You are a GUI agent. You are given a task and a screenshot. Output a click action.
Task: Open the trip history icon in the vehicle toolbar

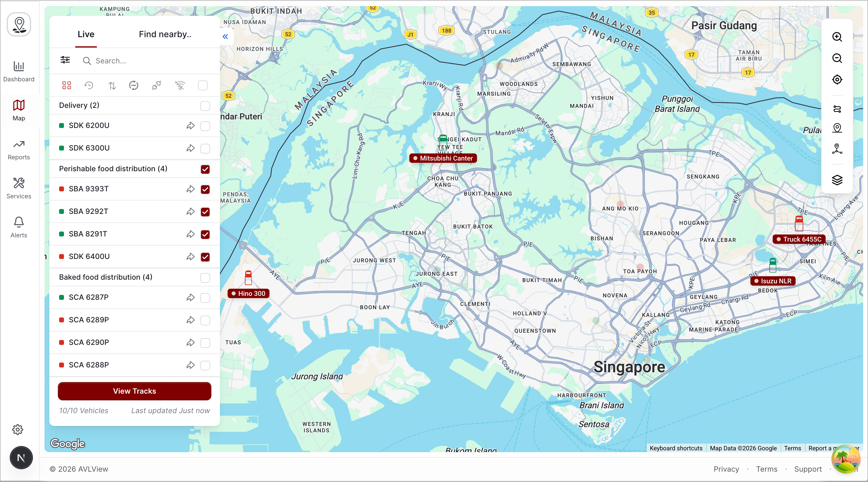(x=89, y=85)
